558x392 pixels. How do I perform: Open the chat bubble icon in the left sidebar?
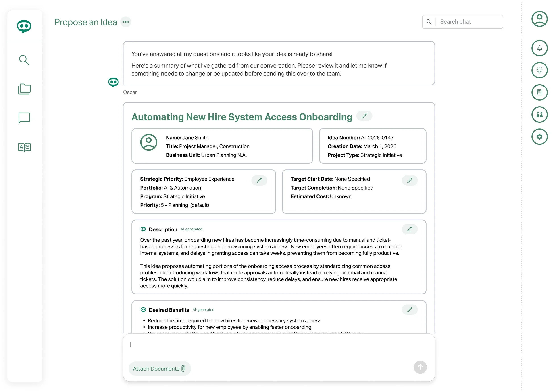point(24,118)
